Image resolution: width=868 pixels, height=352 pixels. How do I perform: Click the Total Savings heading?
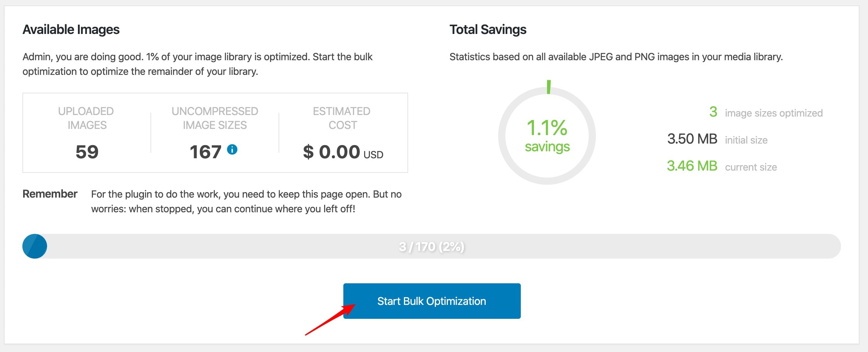coord(488,30)
